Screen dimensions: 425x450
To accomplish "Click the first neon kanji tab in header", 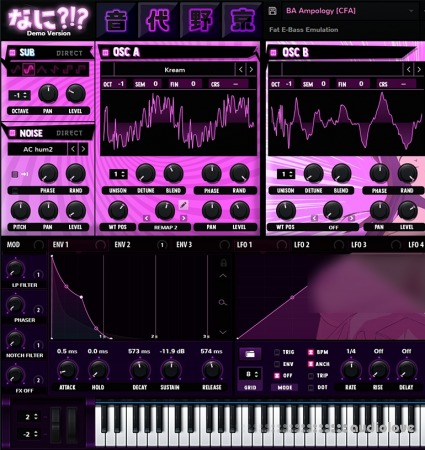I will (116, 20).
